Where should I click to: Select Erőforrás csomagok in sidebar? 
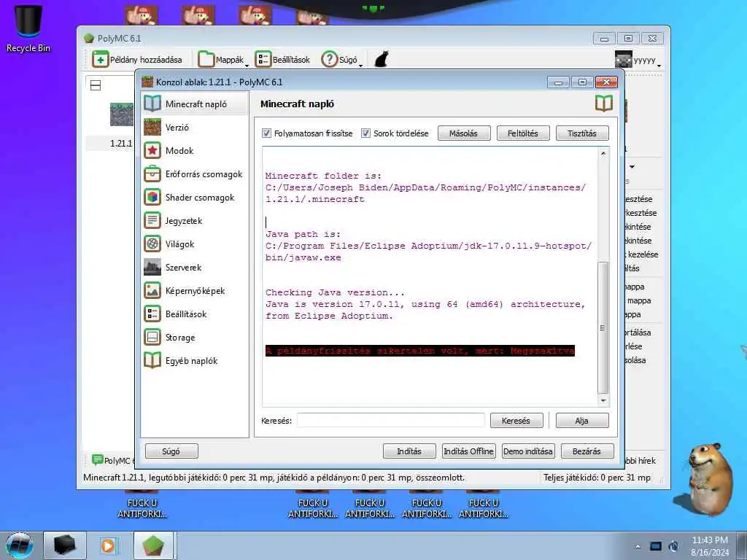[x=194, y=174]
